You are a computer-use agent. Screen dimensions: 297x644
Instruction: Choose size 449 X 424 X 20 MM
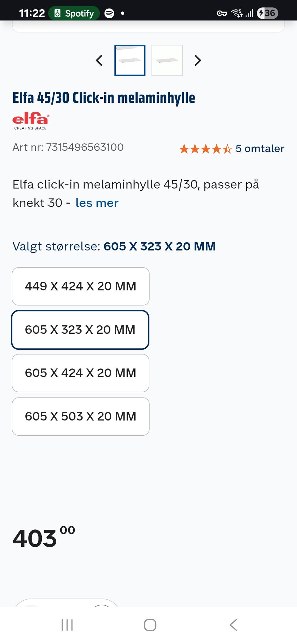80,286
